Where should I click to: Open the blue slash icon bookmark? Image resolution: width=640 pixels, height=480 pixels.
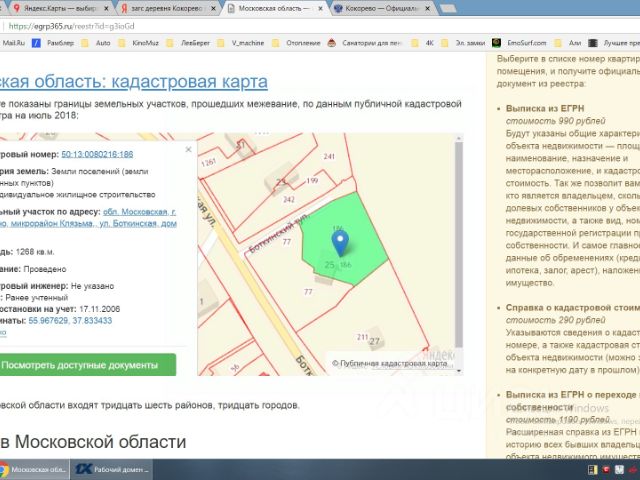pos(36,43)
